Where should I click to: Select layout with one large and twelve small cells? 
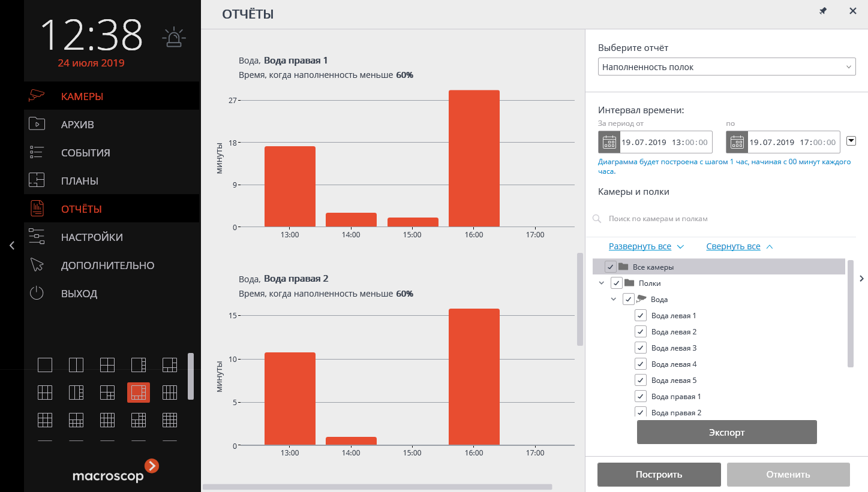point(139,420)
